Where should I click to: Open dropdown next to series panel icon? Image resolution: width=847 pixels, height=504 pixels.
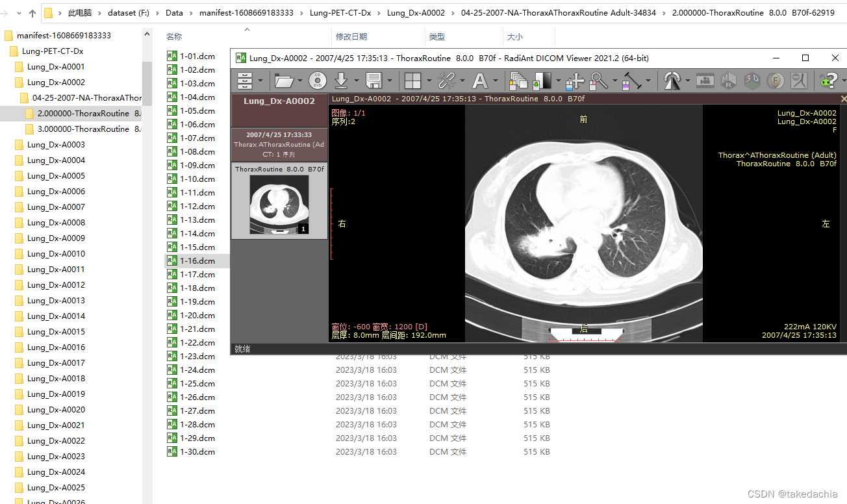260,81
